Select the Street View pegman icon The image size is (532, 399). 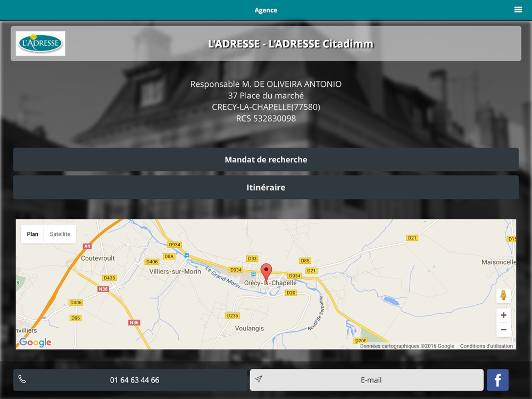(x=503, y=295)
